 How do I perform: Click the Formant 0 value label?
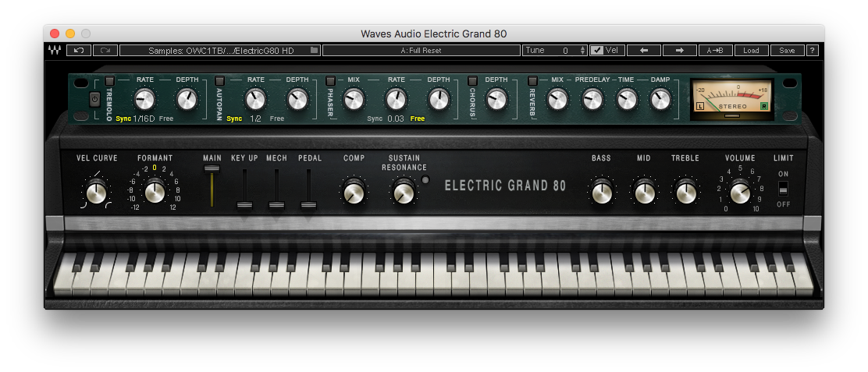point(155,168)
